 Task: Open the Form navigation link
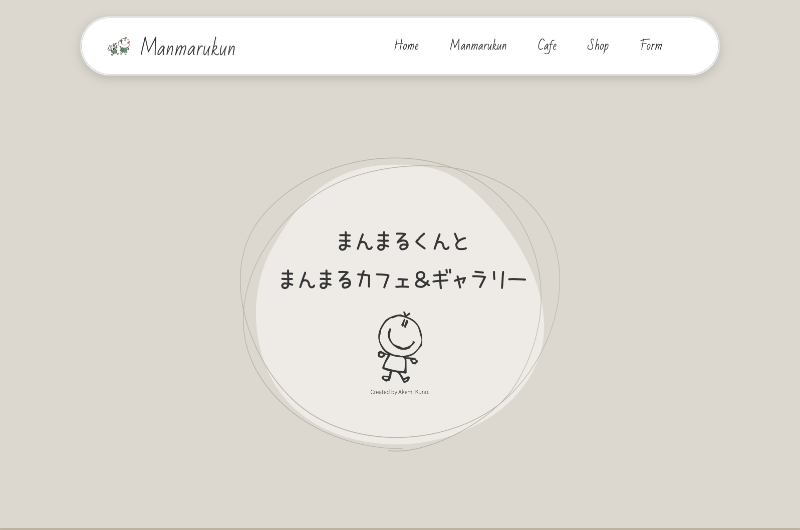pyautogui.click(x=651, y=45)
